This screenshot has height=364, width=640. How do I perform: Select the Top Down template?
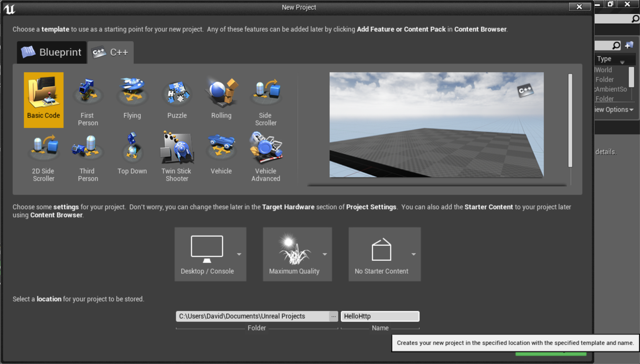pos(132,154)
